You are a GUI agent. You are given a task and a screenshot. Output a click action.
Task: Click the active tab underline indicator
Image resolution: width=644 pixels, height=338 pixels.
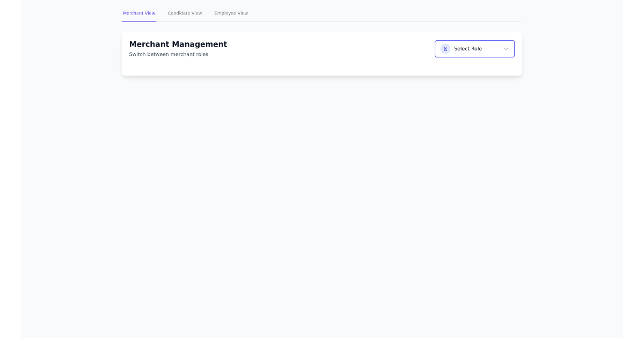click(x=139, y=21)
